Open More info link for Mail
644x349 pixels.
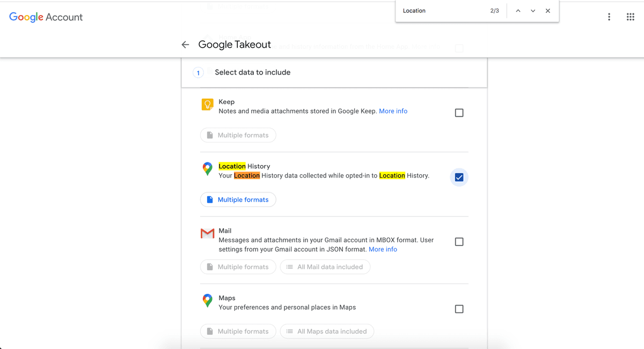click(x=383, y=249)
